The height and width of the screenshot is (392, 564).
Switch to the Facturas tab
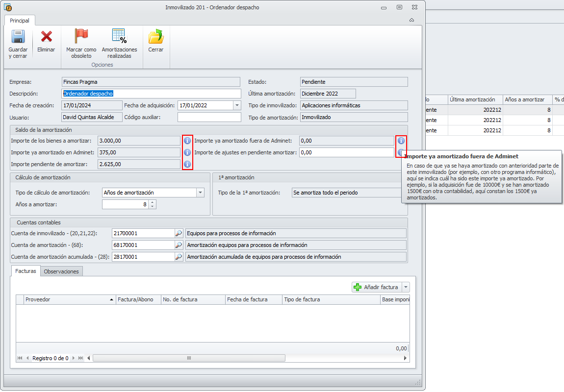pyautogui.click(x=26, y=271)
